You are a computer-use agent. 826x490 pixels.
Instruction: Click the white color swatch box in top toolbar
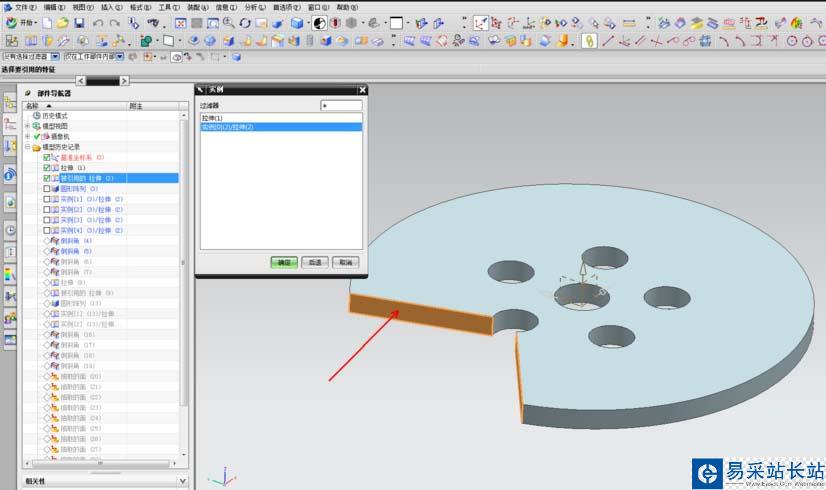click(397, 23)
